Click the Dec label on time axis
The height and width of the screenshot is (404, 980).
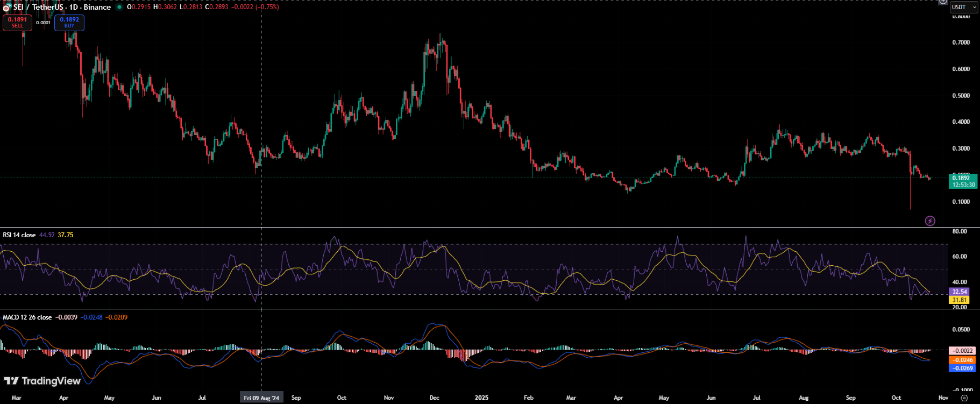coord(435,398)
